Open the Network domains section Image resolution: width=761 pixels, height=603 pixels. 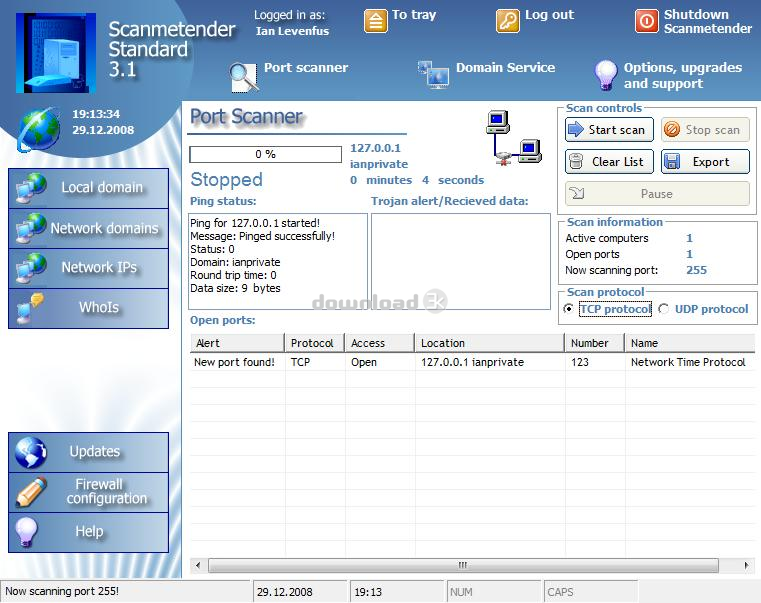pyautogui.click(x=88, y=228)
